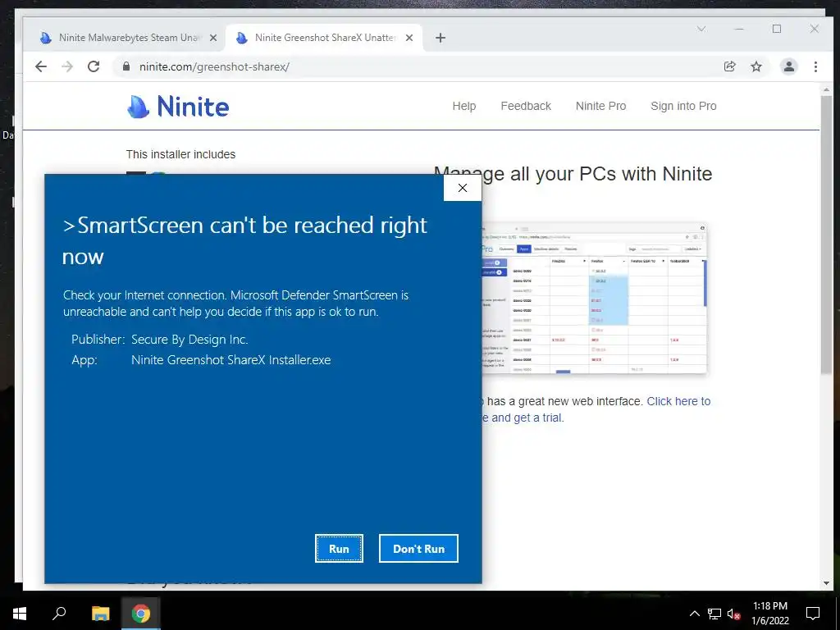The image size is (840, 630).
Task: Click the Chrome taskbar icon
Action: pyautogui.click(x=141, y=614)
